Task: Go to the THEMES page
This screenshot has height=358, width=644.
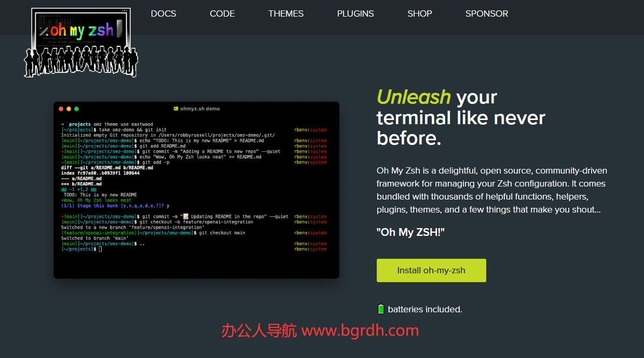Action: 286,14
